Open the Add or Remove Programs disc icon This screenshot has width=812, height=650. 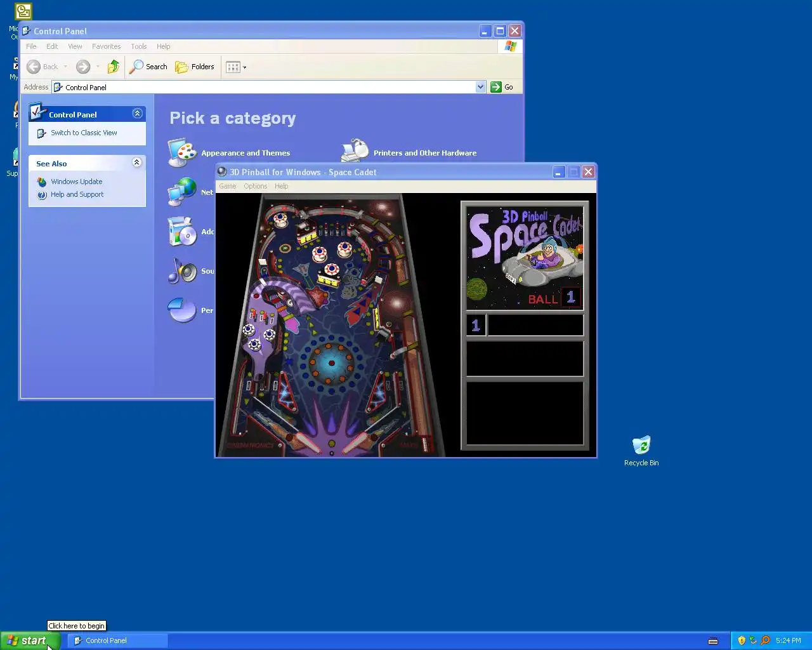coord(182,231)
